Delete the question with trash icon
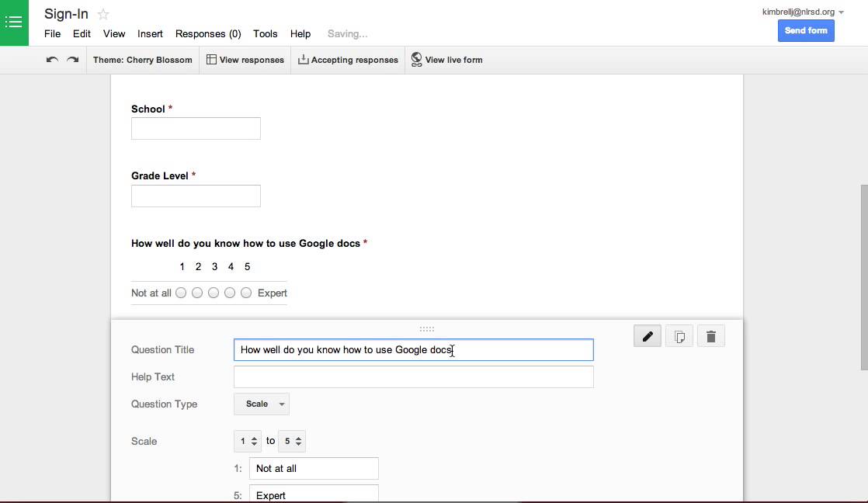This screenshot has width=868, height=503. (711, 336)
